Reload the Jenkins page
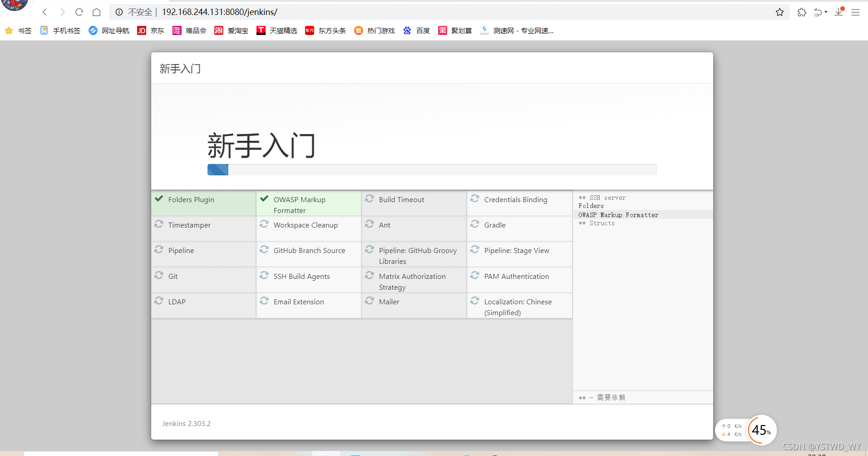868x456 pixels. point(79,12)
